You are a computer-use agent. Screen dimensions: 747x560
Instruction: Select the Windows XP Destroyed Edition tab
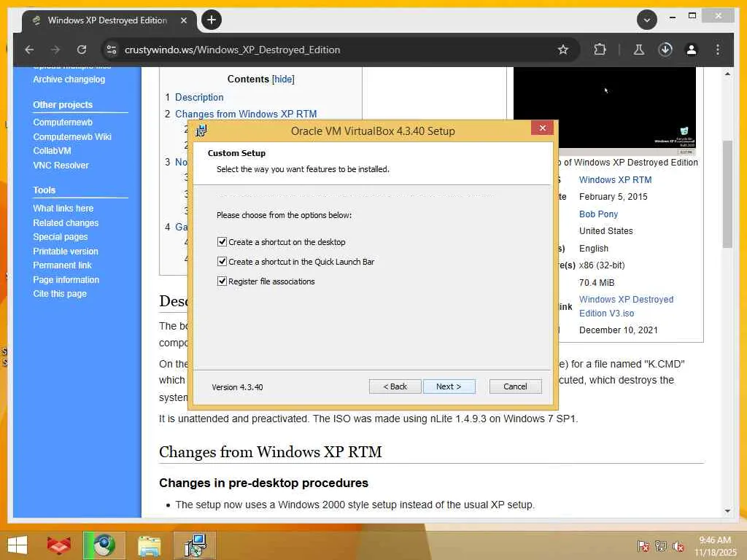point(108,20)
